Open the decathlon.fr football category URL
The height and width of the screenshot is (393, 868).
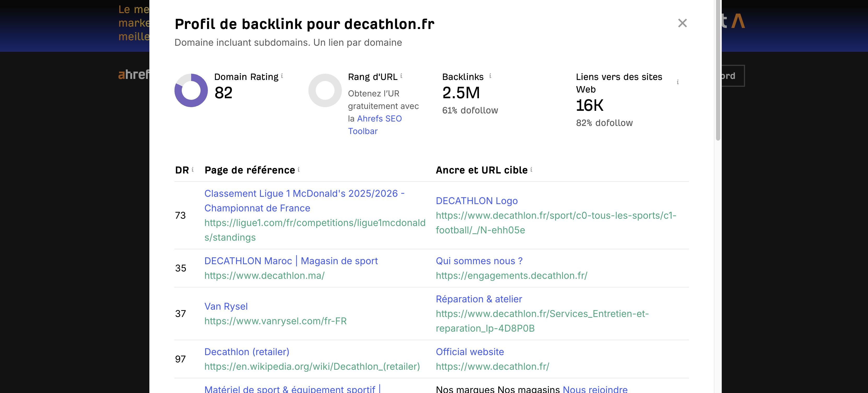556,222
